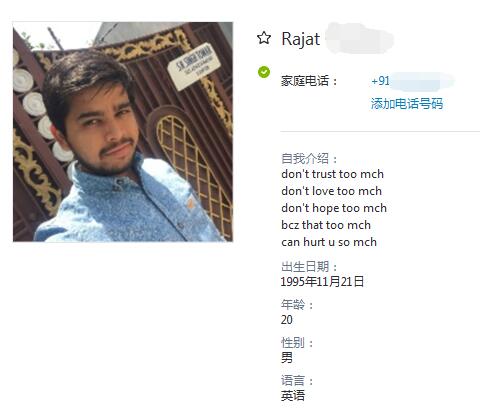Viewport: 480px width, 418px height.
Task: Click the birth date 1995年11月21日
Action: click(322, 282)
